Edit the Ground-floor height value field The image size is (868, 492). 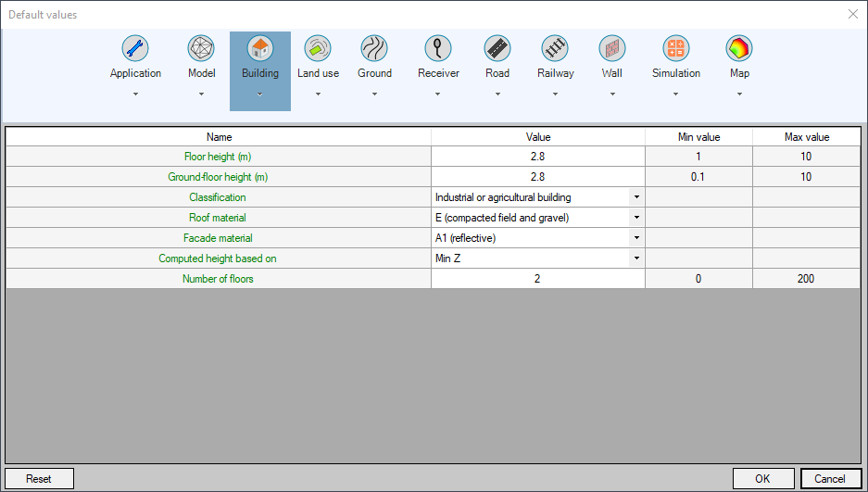538,177
